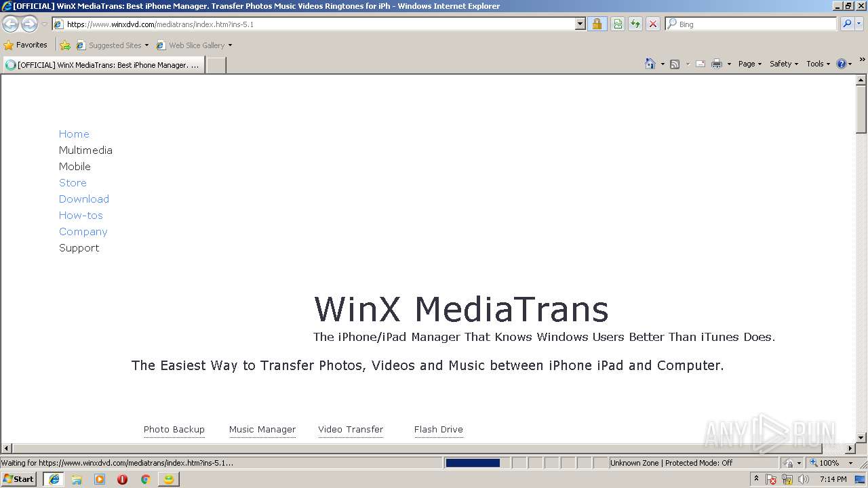Screen dimensions: 868x488
Task: Show hidden system tray icons
Action: coord(756,479)
